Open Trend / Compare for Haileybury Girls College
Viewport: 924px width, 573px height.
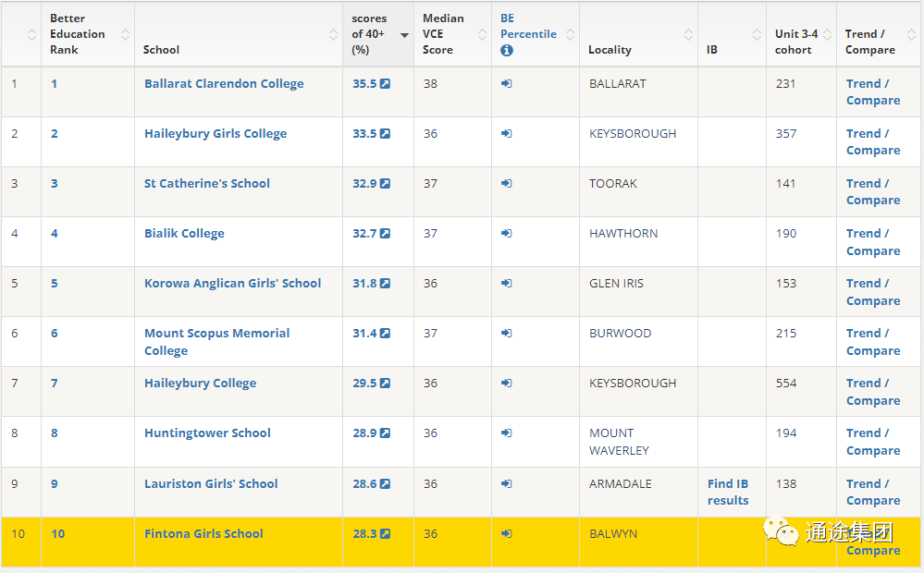point(873,142)
